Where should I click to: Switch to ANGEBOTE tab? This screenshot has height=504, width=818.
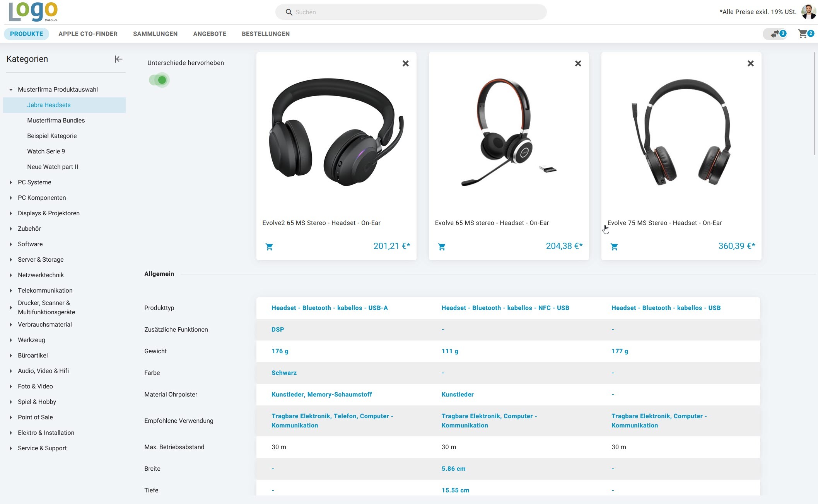pos(210,34)
